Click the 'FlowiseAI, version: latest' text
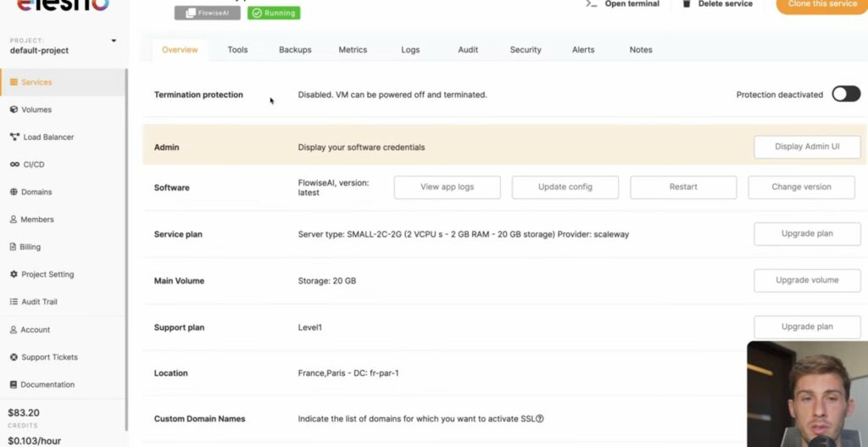The height and width of the screenshot is (447, 868). coord(333,187)
